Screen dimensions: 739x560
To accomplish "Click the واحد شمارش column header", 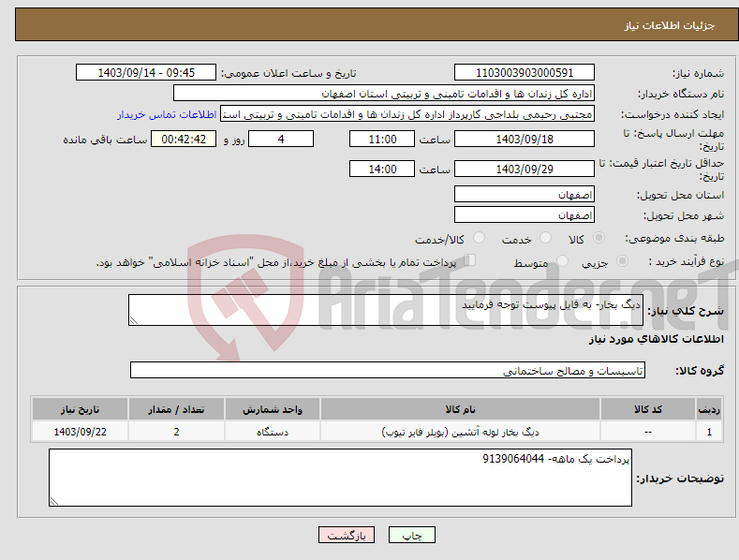I will click(273, 409).
